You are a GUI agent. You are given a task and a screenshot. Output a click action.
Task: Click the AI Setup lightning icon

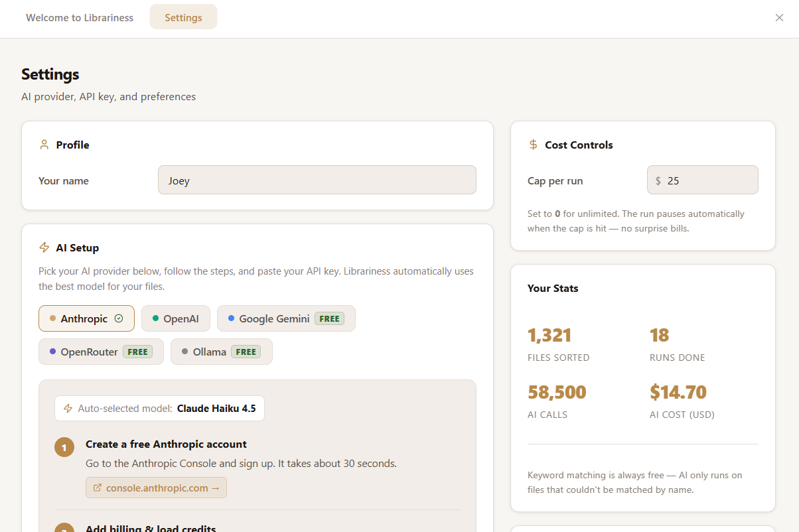pyautogui.click(x=44, y=247)
